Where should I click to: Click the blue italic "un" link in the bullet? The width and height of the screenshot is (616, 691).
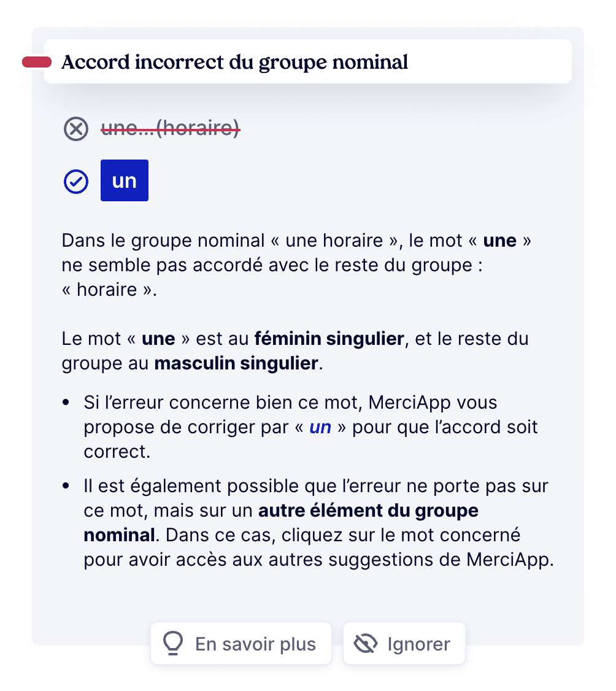pos(320,427)
